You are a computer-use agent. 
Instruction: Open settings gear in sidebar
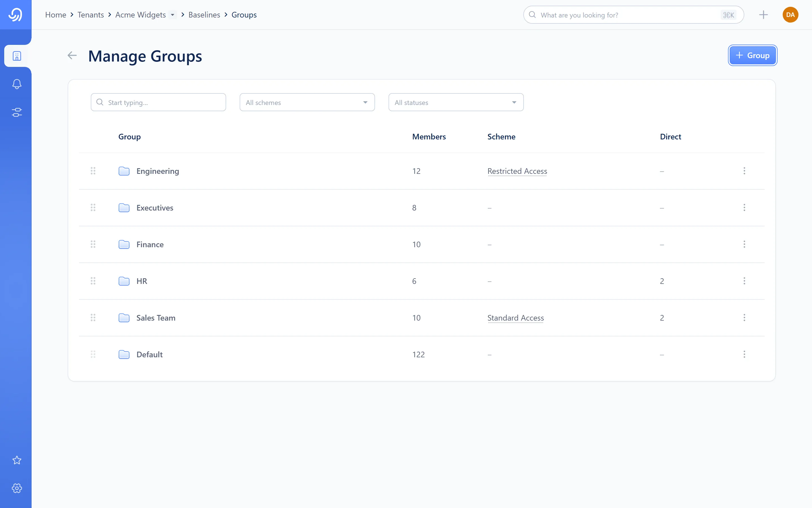(x=17, y=488)
